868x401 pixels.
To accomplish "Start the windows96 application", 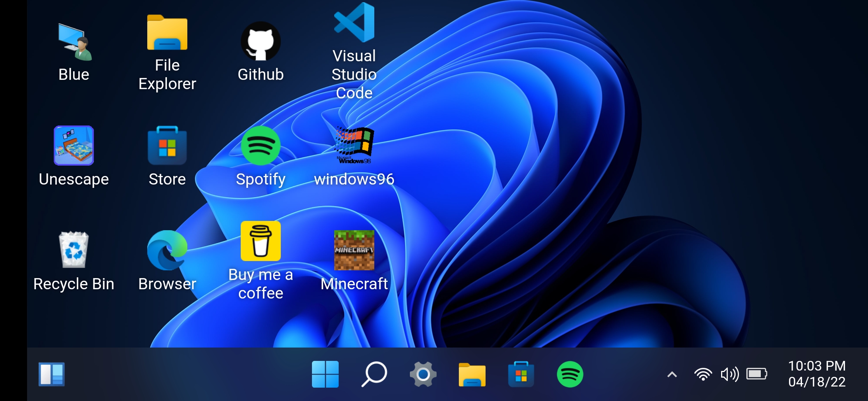I will coord(354,145).
